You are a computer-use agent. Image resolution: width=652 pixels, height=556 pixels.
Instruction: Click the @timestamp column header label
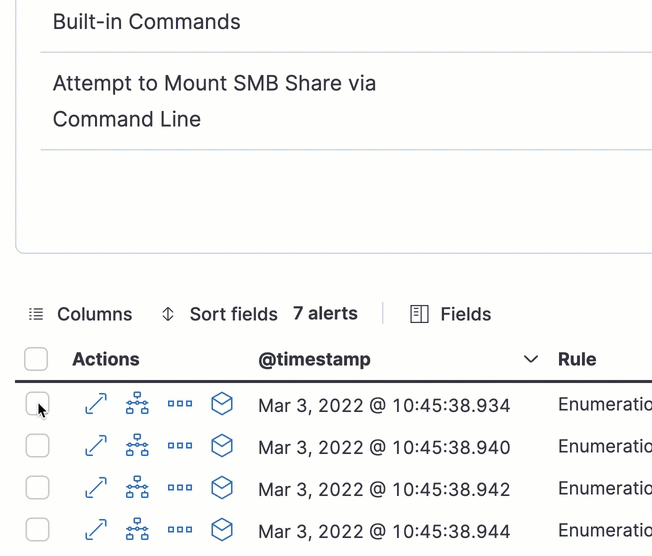(x=314, y=359)
